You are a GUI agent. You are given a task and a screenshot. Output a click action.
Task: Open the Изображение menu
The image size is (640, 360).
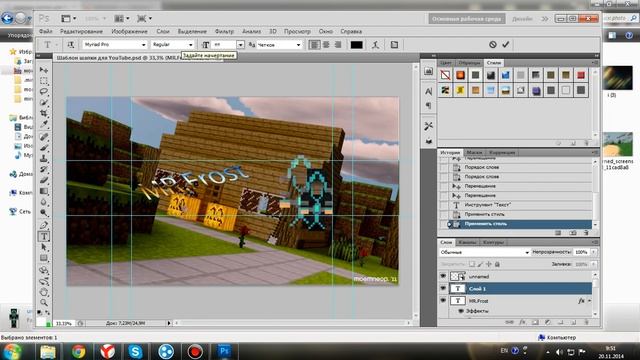tap(129, 31)
